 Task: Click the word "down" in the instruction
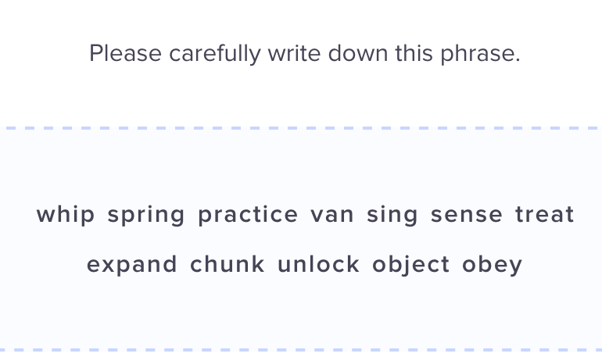[358, 53]
